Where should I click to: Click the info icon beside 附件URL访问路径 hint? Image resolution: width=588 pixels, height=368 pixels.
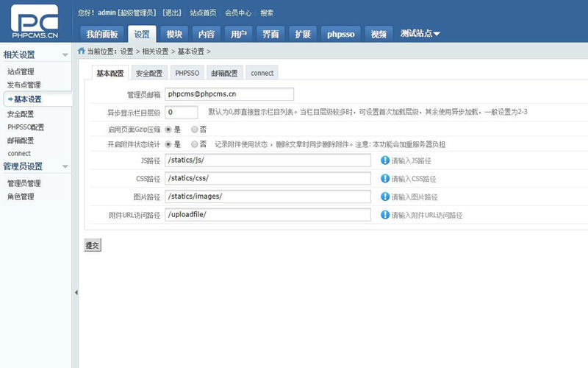pos(384,215)
